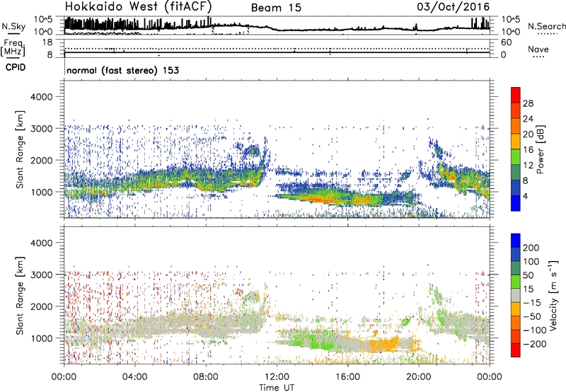The image size is (566, 392).
Task: Click 'Slant Range [km]' label of velocity panel
Action: (x=20, y=295)
